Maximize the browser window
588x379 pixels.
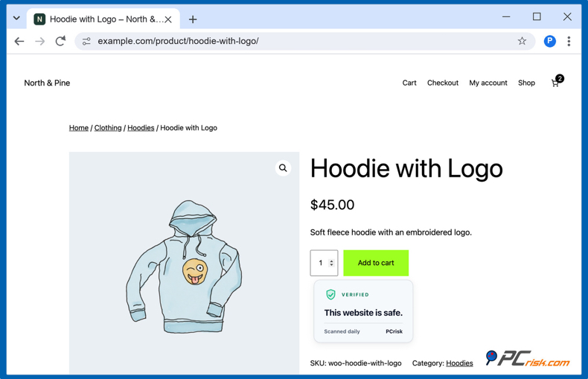pyautogui.click(x=537, y=16)
